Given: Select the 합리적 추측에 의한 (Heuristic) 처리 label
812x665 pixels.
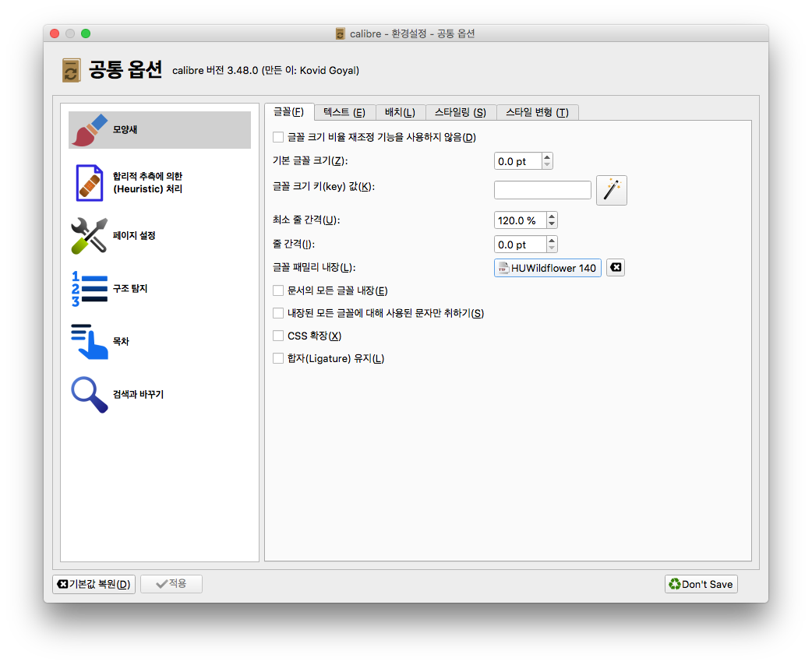Looking at the screenshot, I should tap(147, 183).
